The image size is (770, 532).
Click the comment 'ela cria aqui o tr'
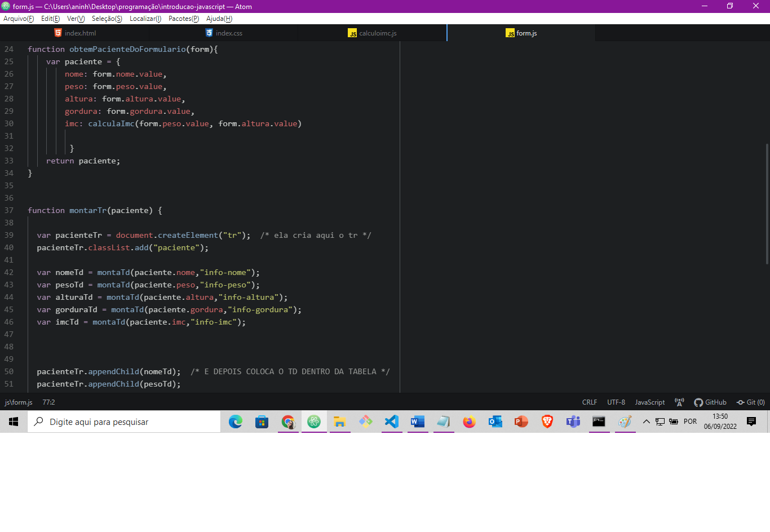tap(316, 235)
